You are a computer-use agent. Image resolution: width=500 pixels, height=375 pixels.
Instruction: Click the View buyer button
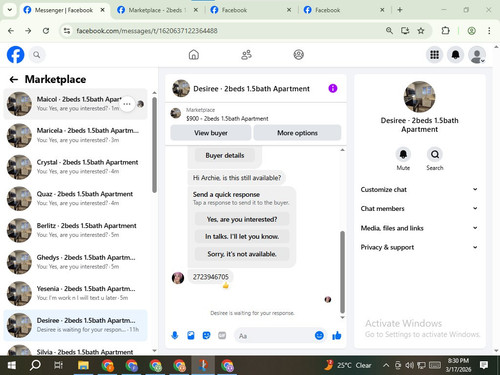pyautogui.click(x=211, y=133)
